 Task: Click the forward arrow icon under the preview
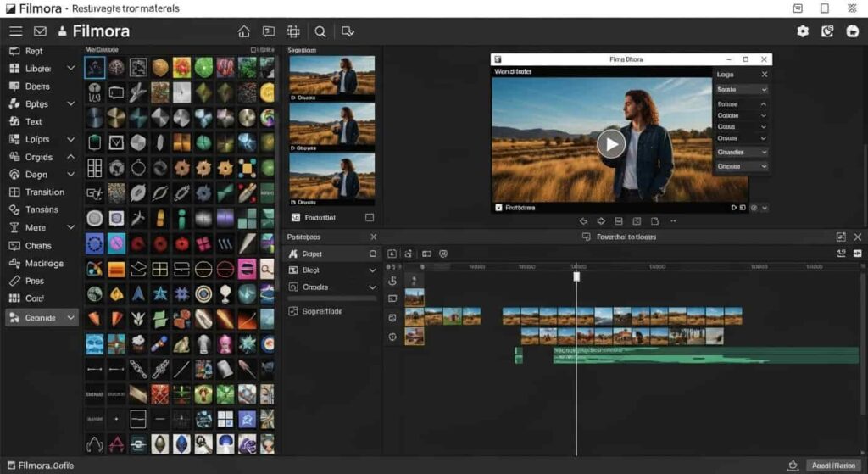pos(601,221)
